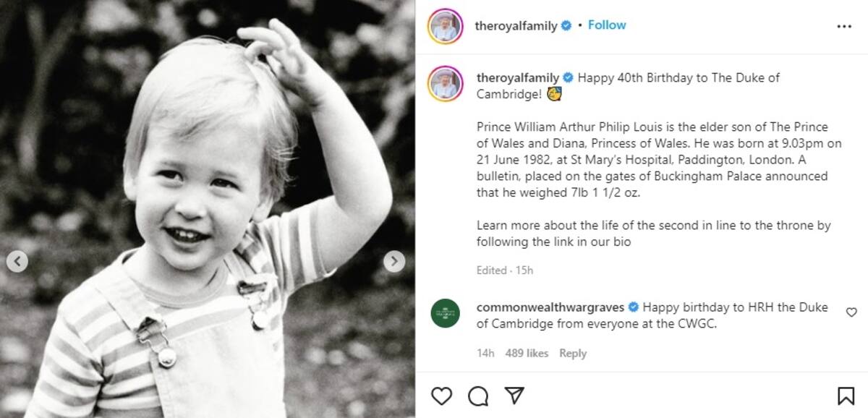Image resolution: width=868 pixels, height=418 pixels.
Task: Go to the next photo arrow
Action: [x=394, y=261]
